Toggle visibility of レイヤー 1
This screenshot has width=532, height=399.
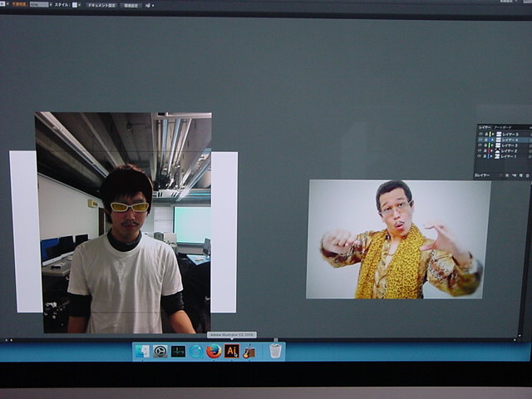click(x=480, y=156)
